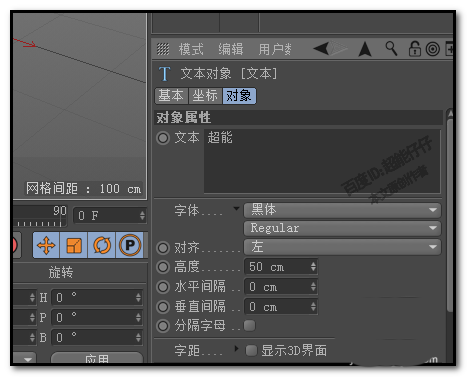Adjust the 0 F frame stepper arrows
The height and width of the screenshot is (377, 467).
coord(142,216)
